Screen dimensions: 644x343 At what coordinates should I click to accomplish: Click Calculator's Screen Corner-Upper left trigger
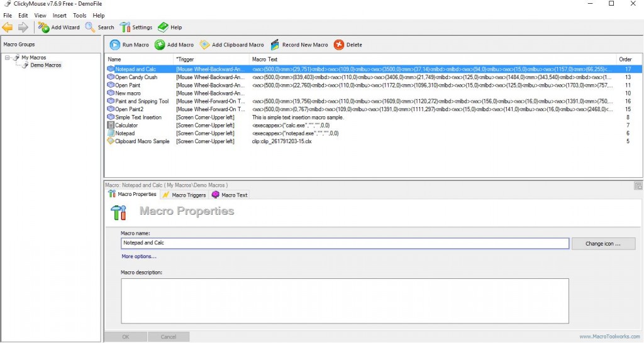coord(205,126)
